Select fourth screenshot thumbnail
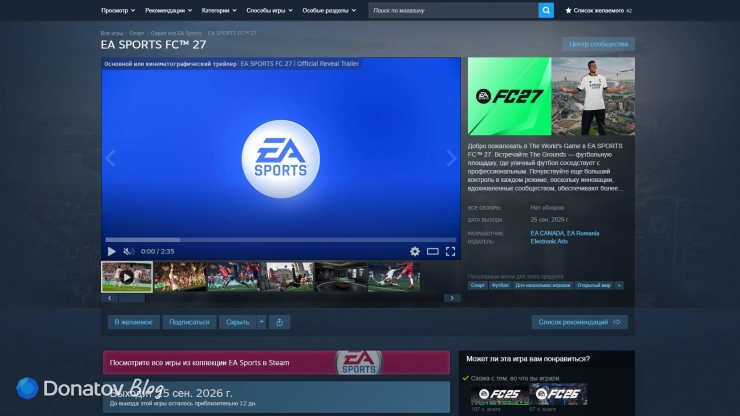The width and height of the screenshot is (740, 416). pos(287,277)
